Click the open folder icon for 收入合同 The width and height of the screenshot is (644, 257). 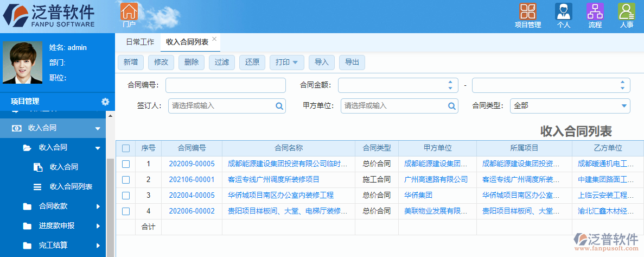pos(27,148)
